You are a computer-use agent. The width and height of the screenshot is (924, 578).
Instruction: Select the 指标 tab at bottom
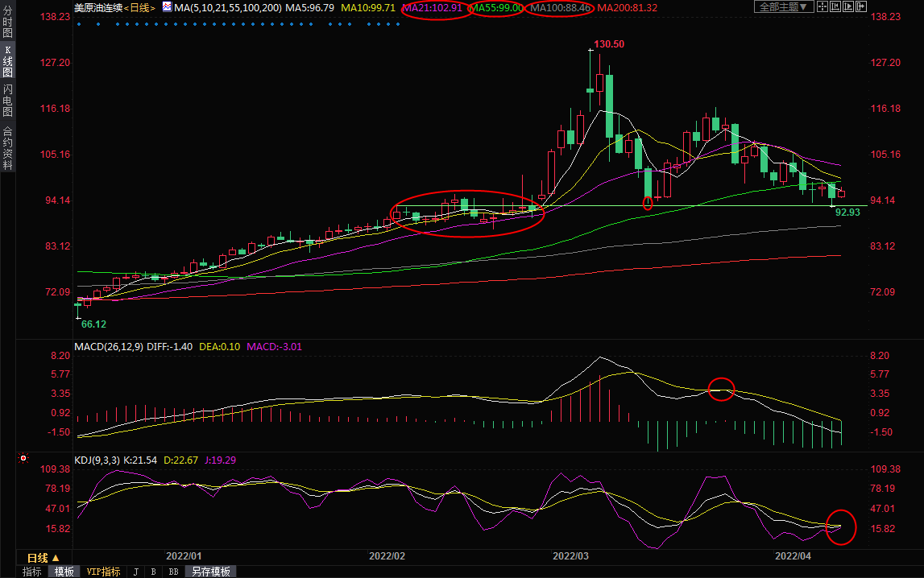32,572
